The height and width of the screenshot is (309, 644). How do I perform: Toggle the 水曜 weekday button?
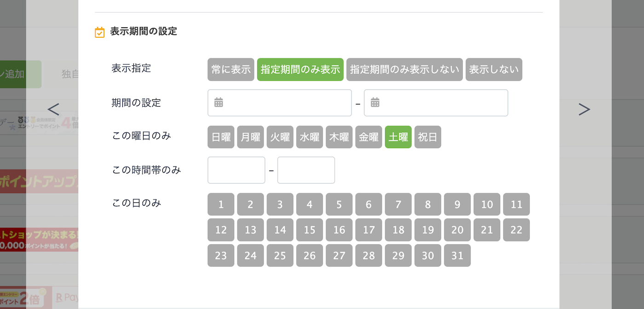coord(310,137)
